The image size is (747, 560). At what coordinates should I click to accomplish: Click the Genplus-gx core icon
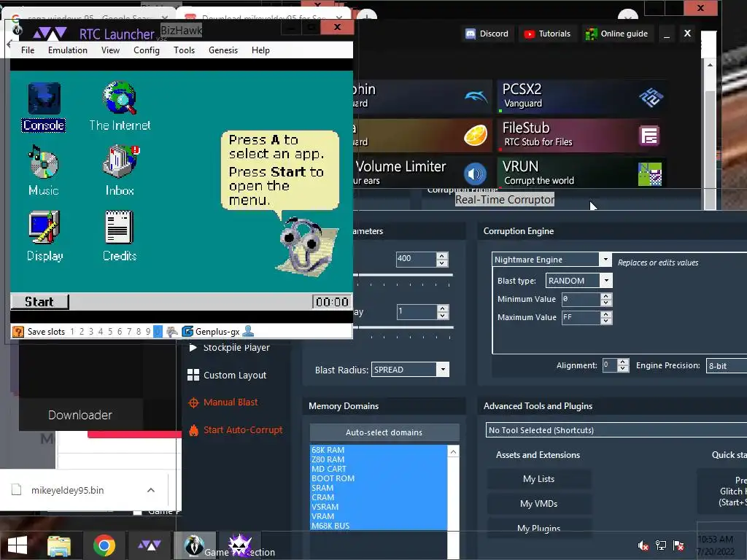tap(187, 332)
